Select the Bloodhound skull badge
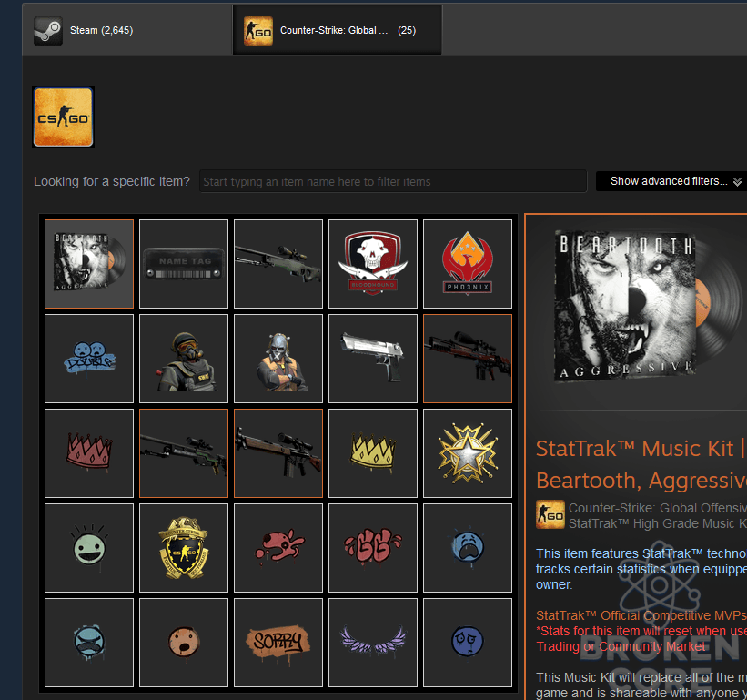The height and width of the screenshot is (700, 747). (373, 264)
